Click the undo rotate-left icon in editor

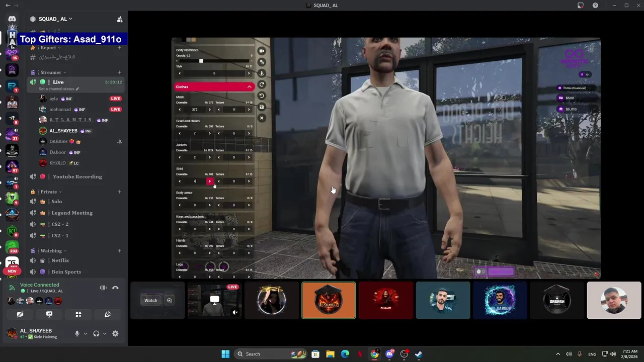pyautogui.click(x=262, y=96)
